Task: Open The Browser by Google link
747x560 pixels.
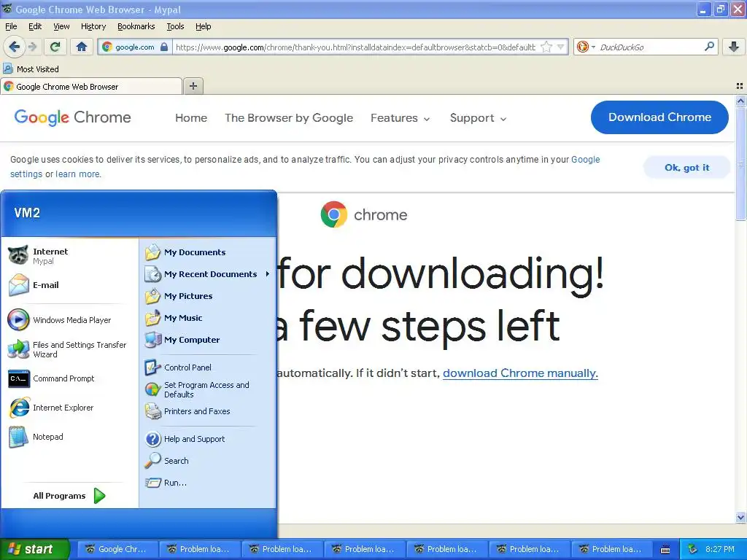Action: (x=289, y=118)
